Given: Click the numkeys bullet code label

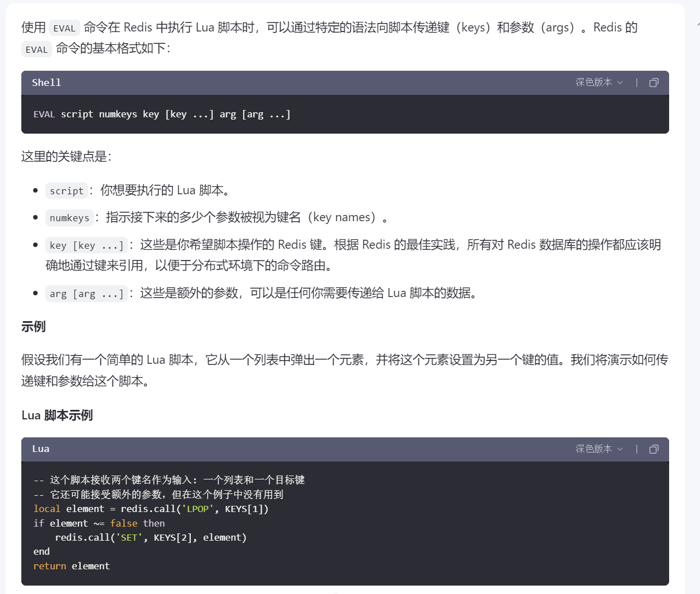Looking at the screenshot, I should click(x=70, y=218).
